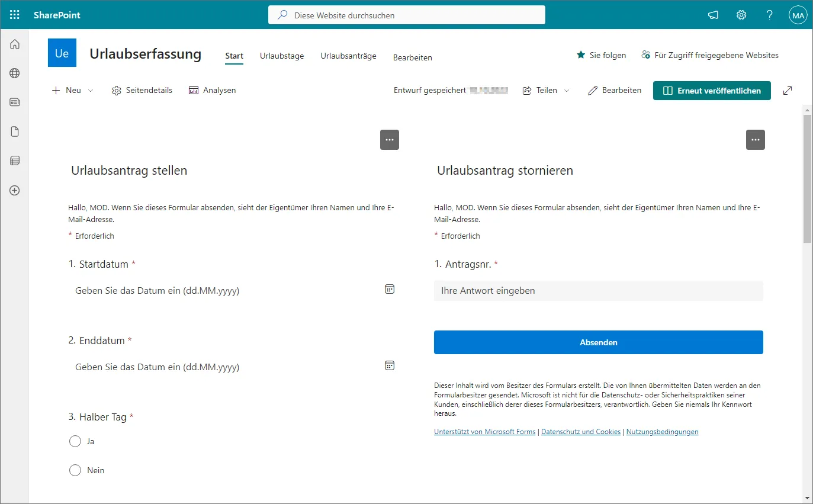This screenshot has width=813, height=504.
Task: Click the 'Entwurf gespeichert' status text
Action: pos(430,91)
